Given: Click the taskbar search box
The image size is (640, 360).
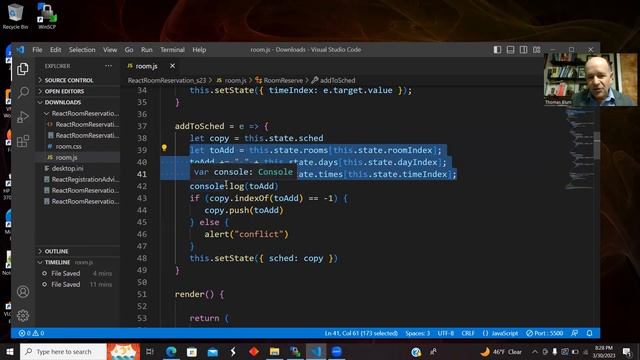Looking at the screenshot, I should 63,351.
